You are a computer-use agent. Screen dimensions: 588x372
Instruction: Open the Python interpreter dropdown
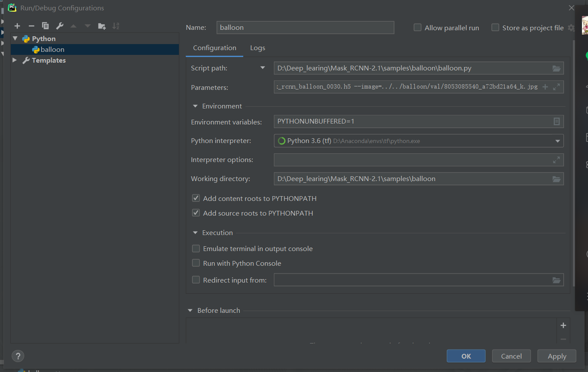tap(557, 141)
